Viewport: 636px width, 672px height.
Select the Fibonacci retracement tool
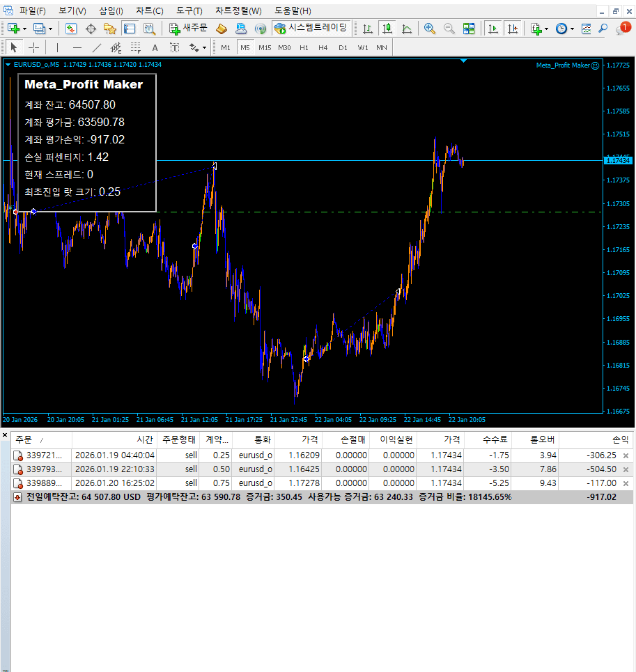135,47
